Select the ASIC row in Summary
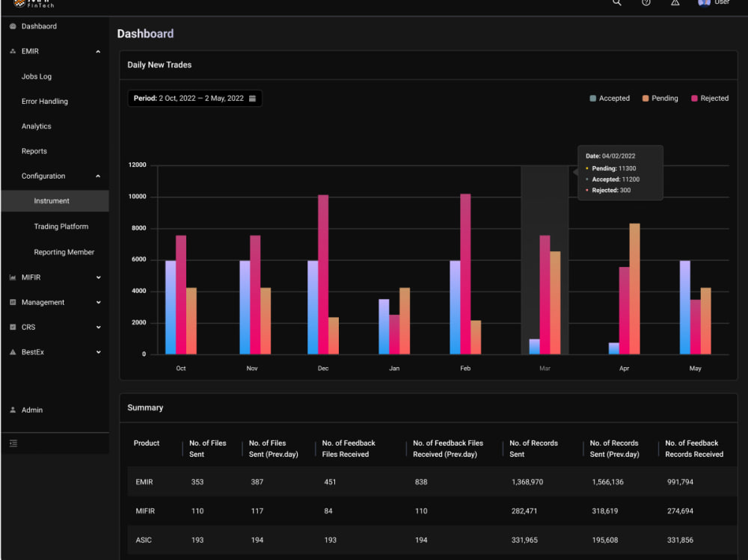The width and height of the screenshot is (748, 560). [432, 540]
